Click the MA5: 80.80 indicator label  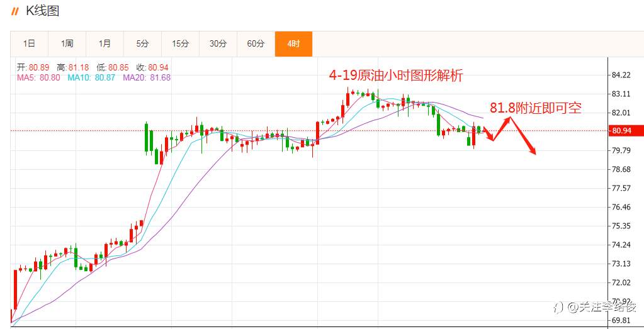tap(38, 77)
